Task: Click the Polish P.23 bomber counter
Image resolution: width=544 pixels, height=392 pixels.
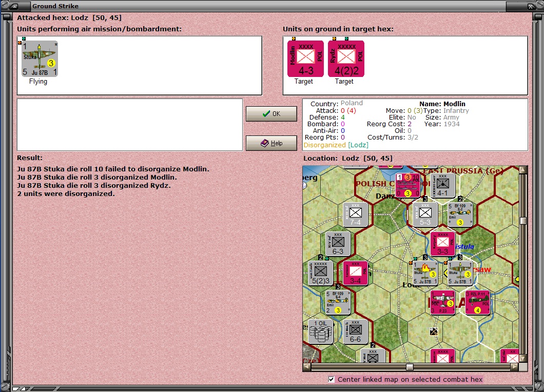Action: tap(442, 302)
